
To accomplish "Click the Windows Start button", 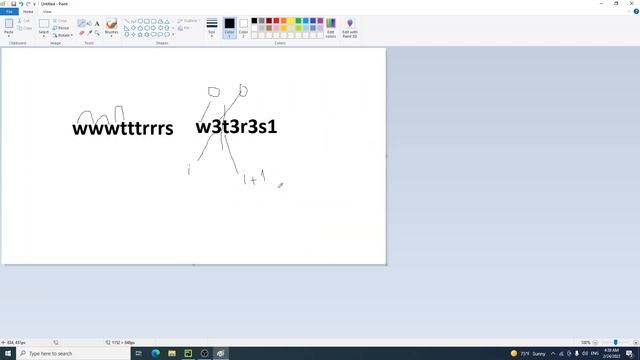I will point(8,353).
